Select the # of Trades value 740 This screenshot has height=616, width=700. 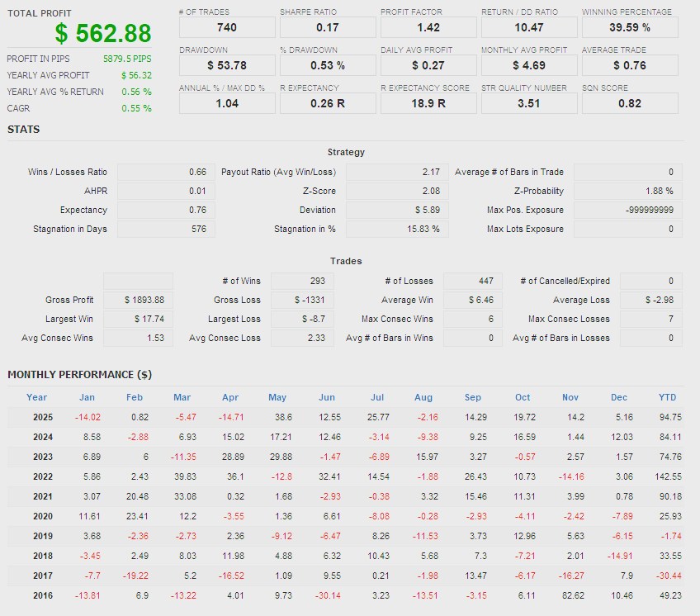227,27
